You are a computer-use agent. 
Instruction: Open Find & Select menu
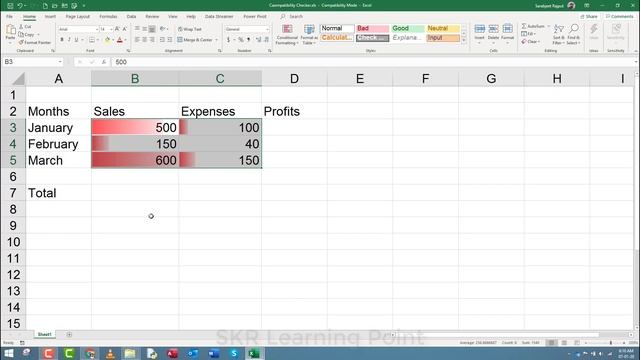(573, 34)
